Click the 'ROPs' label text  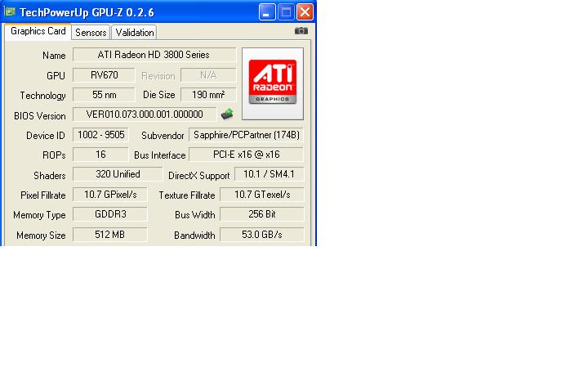(54, 155)
